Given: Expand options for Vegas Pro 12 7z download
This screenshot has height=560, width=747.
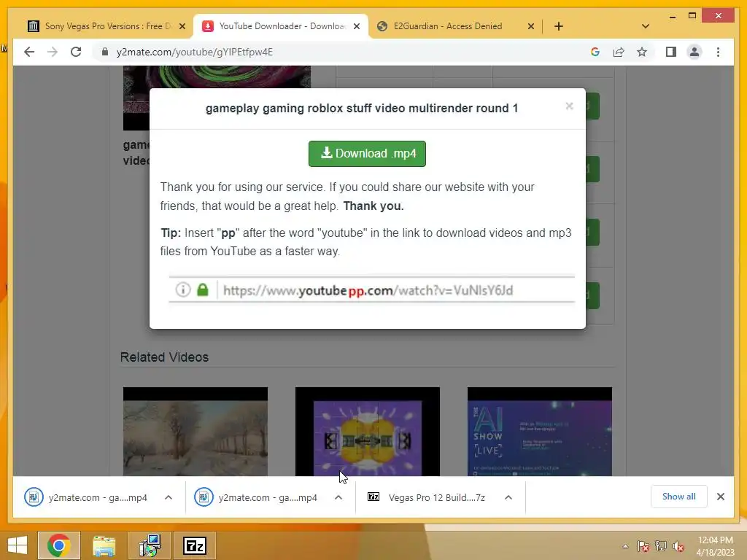Looking at the screenshot, I should point(508,497).
